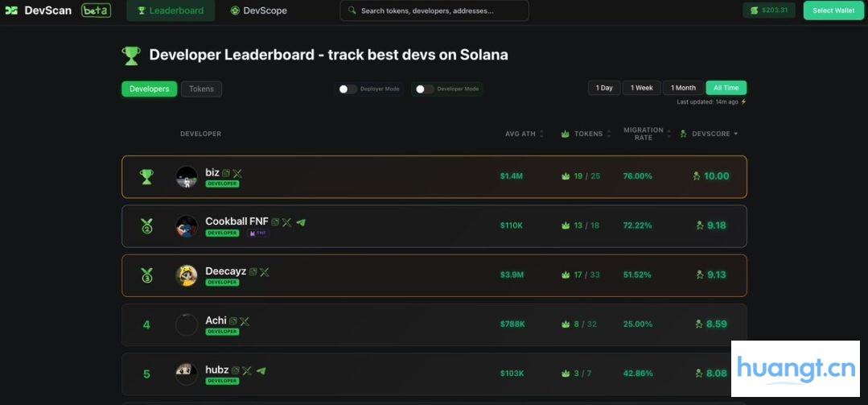Sort by DEVSCORE dropdown arrow

click(x=735, y=134)
